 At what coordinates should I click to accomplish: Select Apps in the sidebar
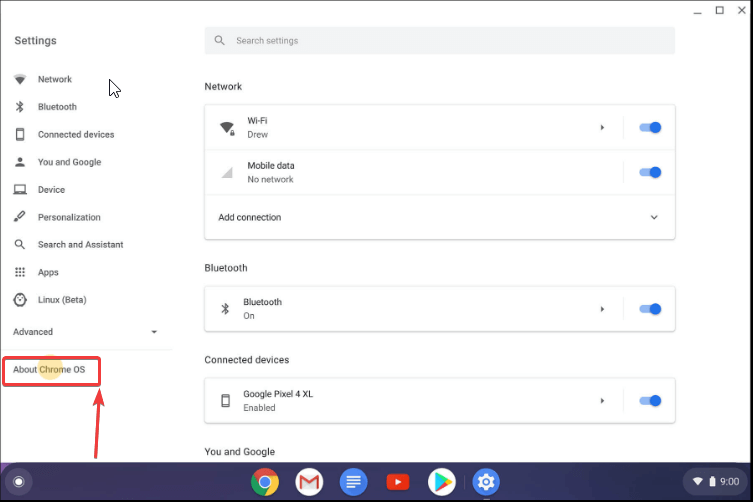pos(48,272)
